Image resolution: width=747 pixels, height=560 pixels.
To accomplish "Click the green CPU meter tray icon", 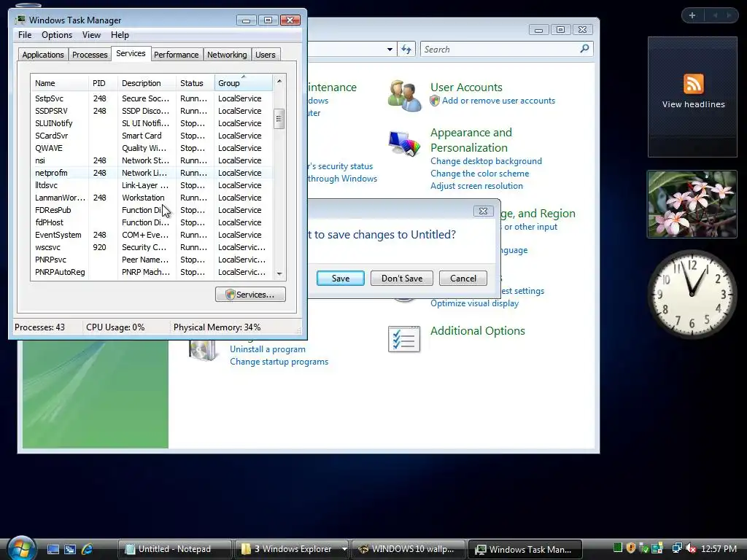I will click(617, 548).
